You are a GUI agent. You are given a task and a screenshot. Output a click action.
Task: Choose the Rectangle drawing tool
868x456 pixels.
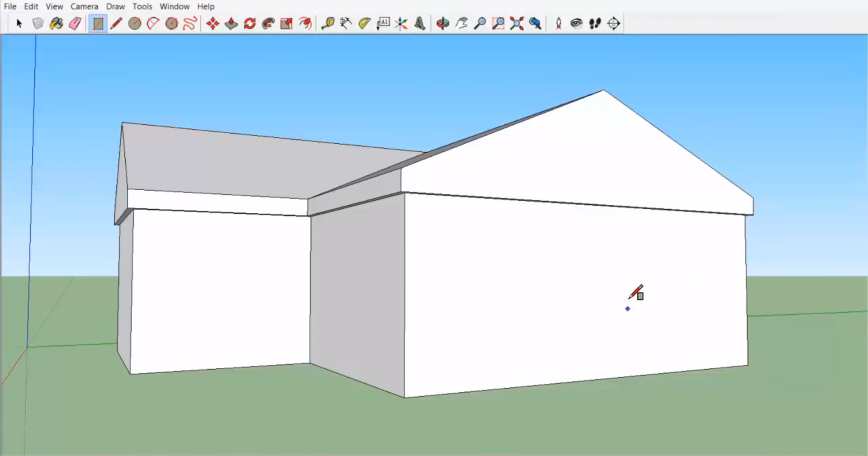(x=98, y=24)
